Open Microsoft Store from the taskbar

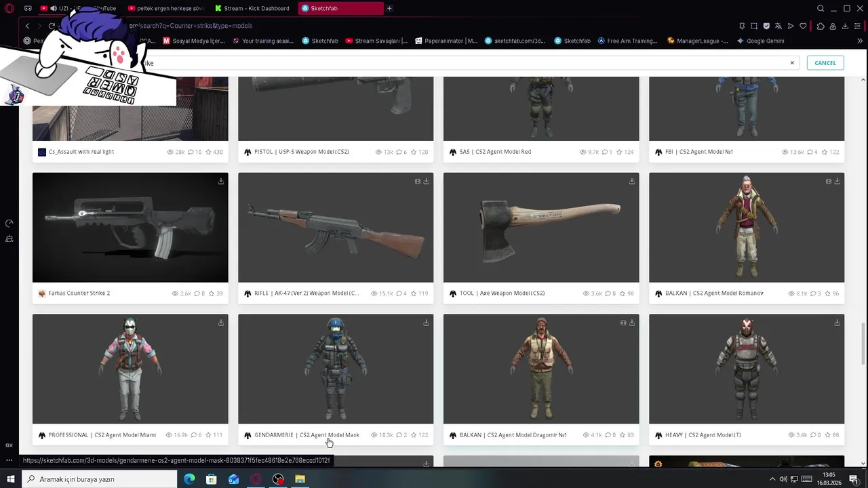coord(212,479)
